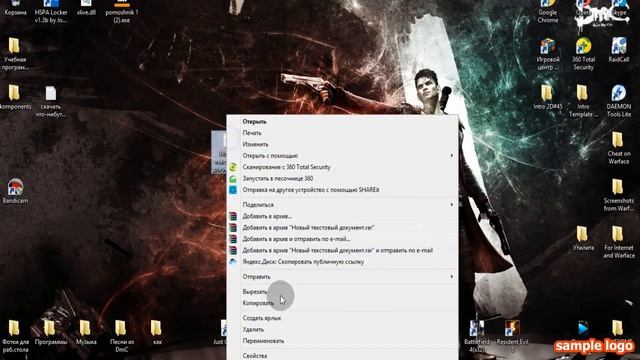Image resolution: width=640 pixels, height=360 pixels.
Task: Select the Battlefield 4(x32) shortcut
Action: tap(476, 336)
